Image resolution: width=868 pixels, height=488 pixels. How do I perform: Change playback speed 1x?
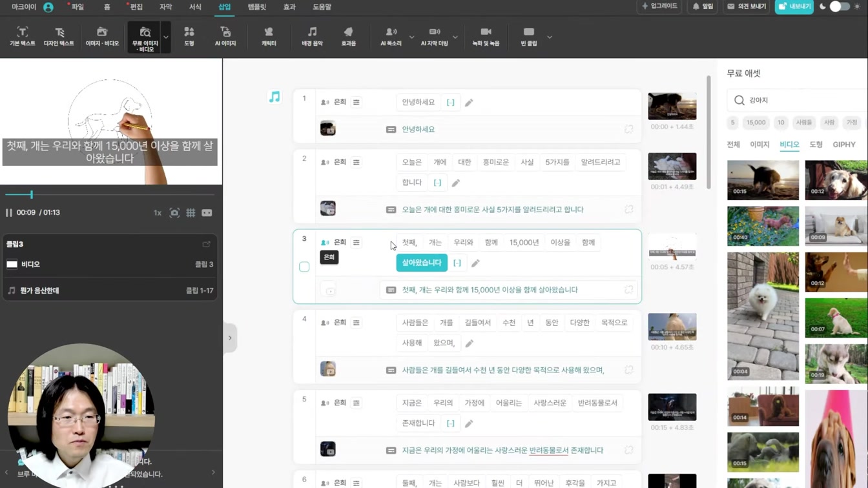158,212
